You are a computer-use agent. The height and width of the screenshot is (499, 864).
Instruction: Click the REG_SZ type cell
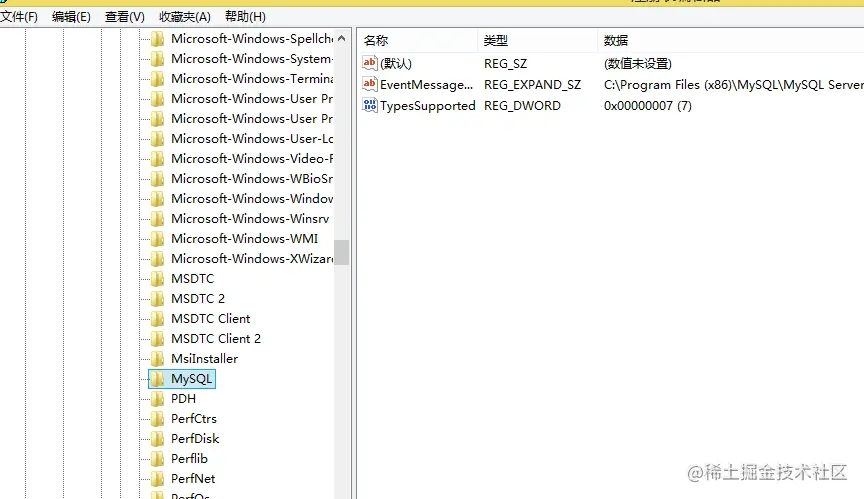[x=505, y=64]
